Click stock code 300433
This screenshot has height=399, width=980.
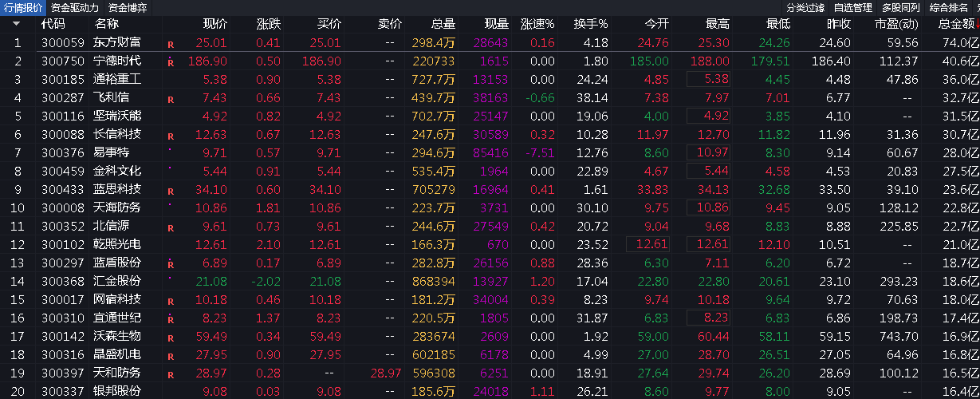62,189
